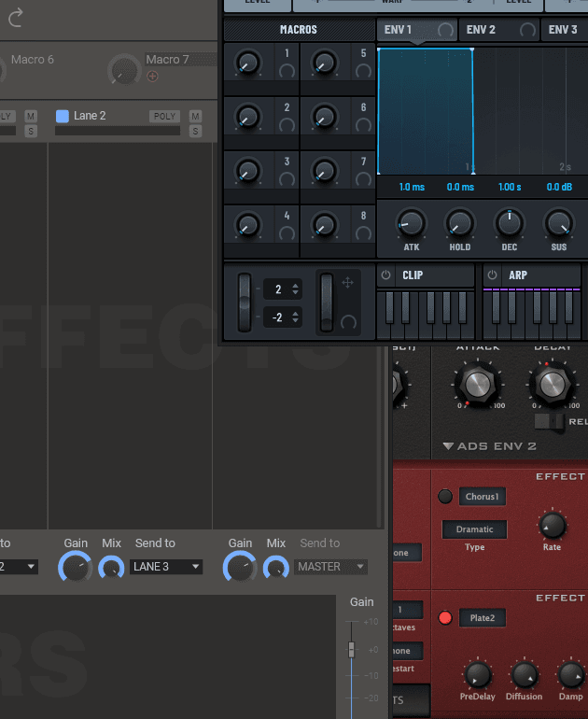The width and height of the screenshot is (588, 719).
Task: Switch to the ENV 1 tab
Action: [x=417, y=30]
